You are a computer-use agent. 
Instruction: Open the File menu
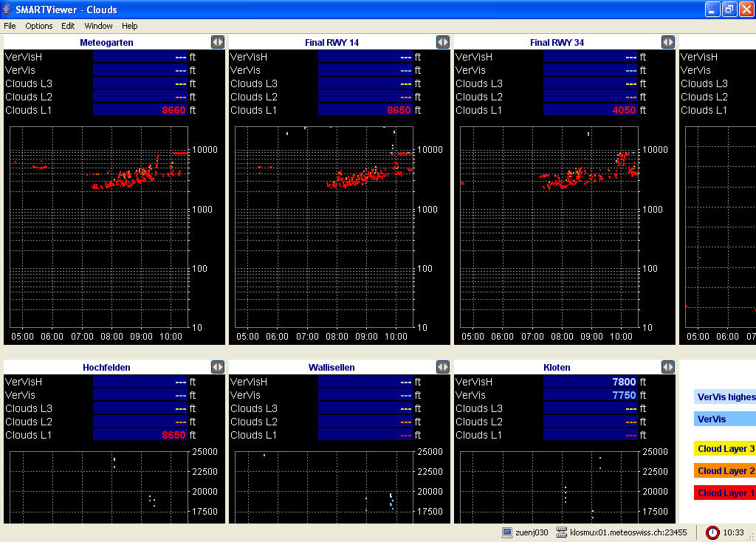pos(10,26)
